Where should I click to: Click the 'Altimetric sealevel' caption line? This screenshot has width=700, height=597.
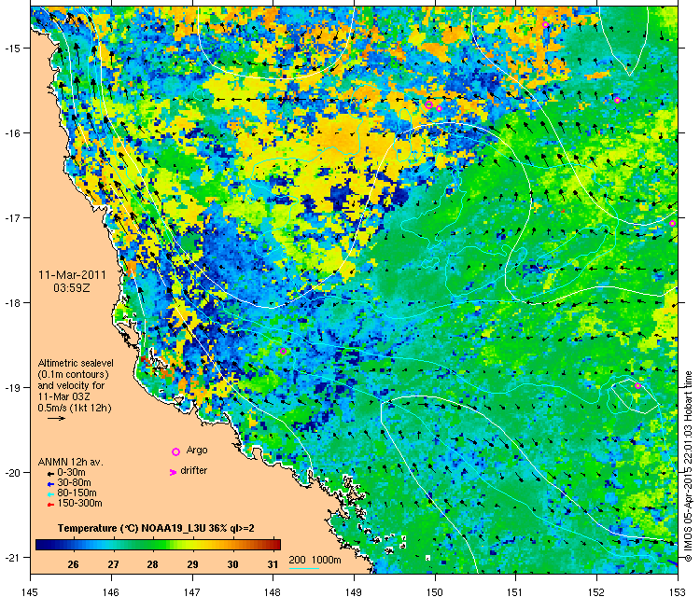pos(76,363)
